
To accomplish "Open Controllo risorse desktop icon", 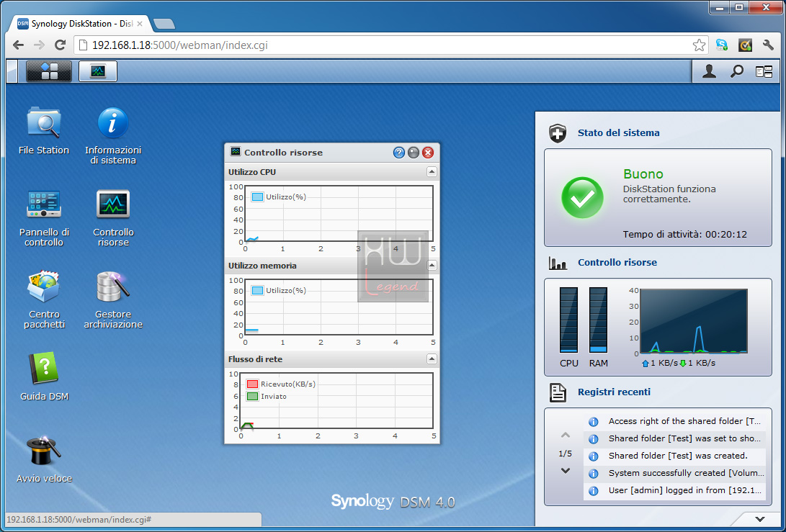I will pyautogui.click(x=113, y=218).
